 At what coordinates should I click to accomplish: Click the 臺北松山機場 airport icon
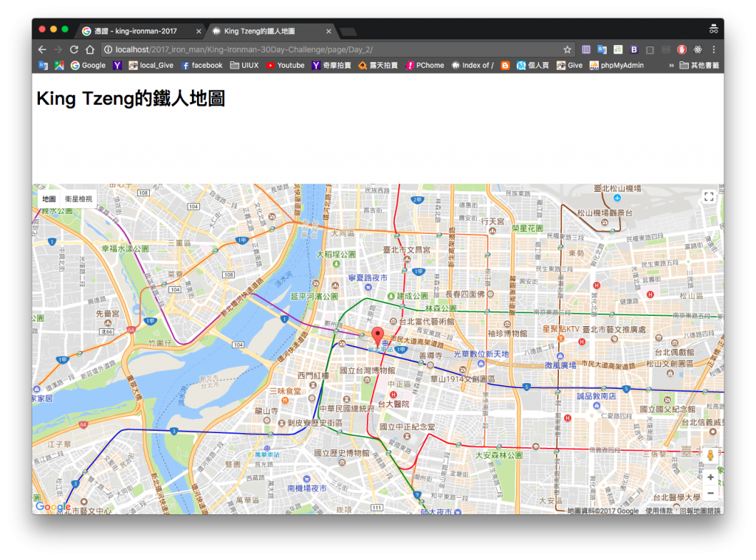pyautogui.click(x=617, y=198)
